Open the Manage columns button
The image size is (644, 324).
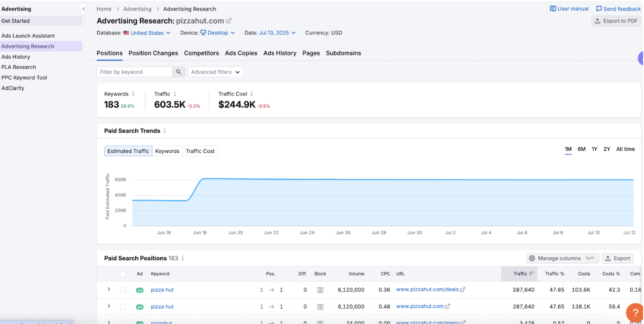[562, 258]
